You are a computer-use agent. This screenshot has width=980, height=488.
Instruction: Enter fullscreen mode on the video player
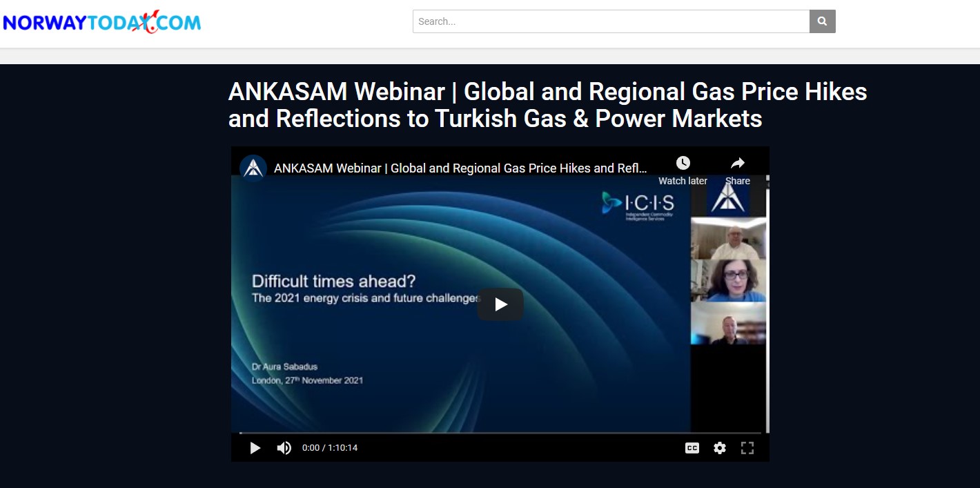coord(747,448)
